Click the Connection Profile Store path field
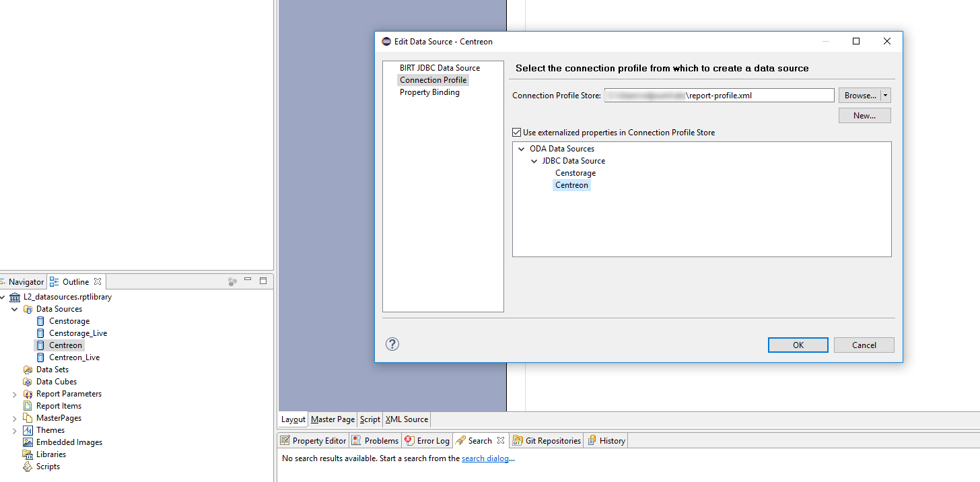This screenshot has height=482, width=980. click(x=719, y=96)
